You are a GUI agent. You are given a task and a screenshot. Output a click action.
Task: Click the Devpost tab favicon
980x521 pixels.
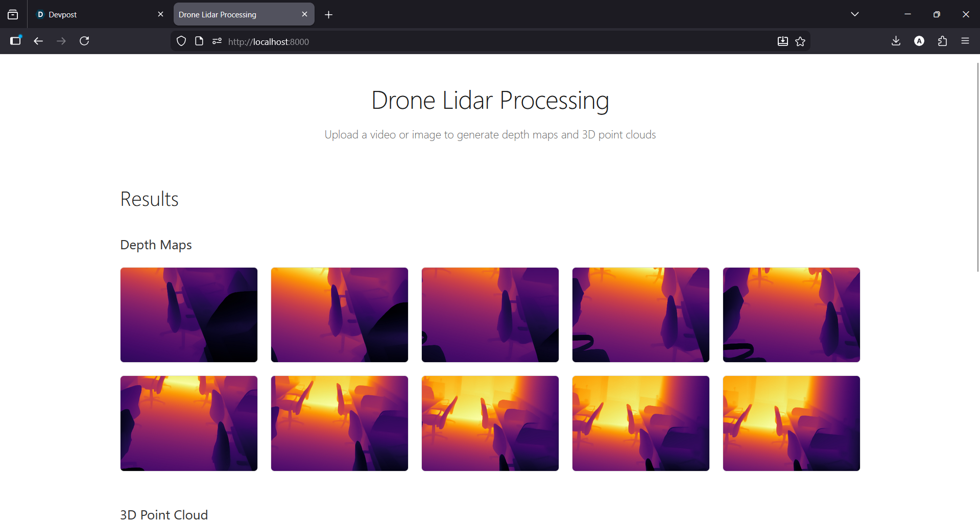tap(40, 14)
